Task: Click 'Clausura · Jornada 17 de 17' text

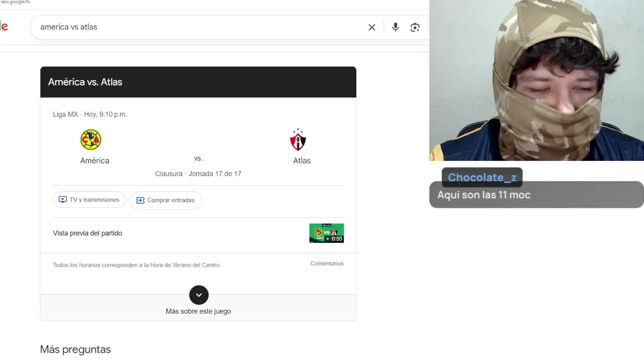Action: (198, 173)
